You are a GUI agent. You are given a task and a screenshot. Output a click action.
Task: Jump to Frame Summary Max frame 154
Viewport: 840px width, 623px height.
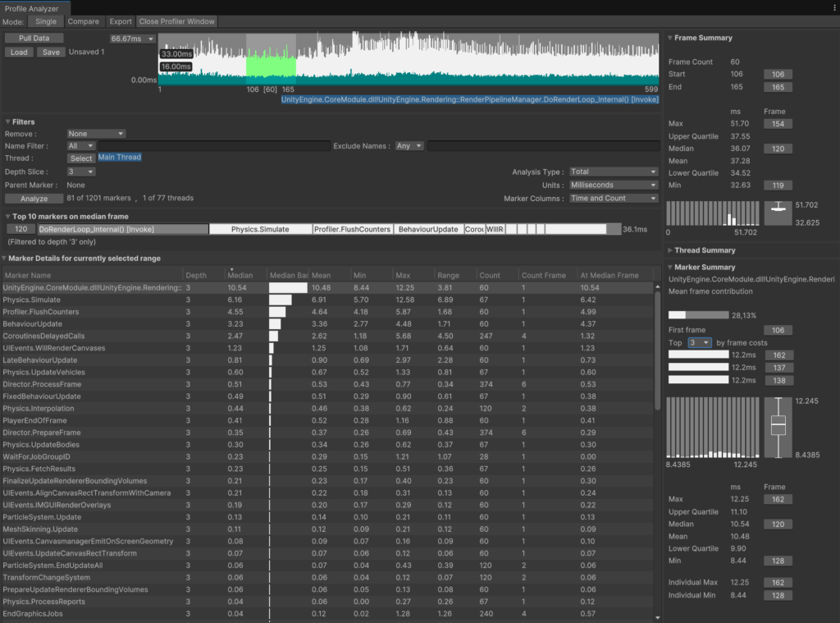click(778, 124)
